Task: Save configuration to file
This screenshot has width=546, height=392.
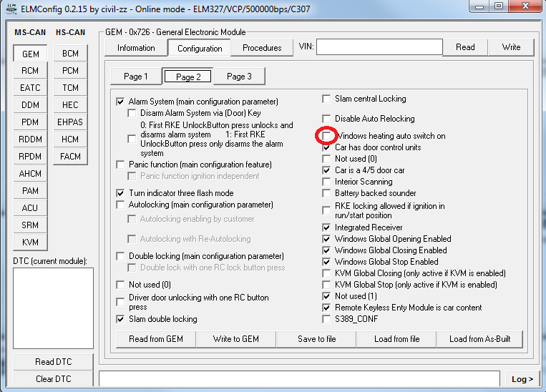Action: (316, 338)
